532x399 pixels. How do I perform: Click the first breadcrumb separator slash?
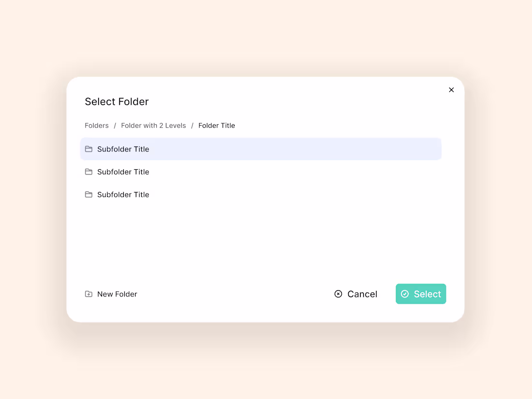point(114,125)
